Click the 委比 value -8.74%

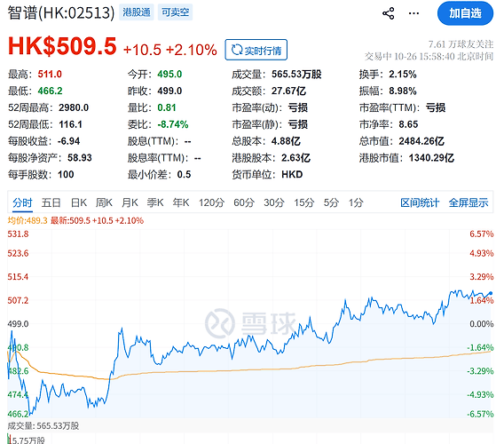(x=173, y=124)
